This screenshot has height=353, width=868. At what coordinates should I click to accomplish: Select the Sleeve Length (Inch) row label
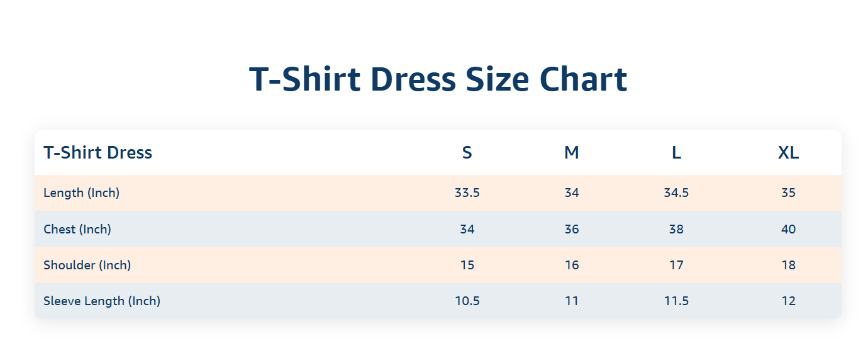pyautogui.click(x=102, y=301)
